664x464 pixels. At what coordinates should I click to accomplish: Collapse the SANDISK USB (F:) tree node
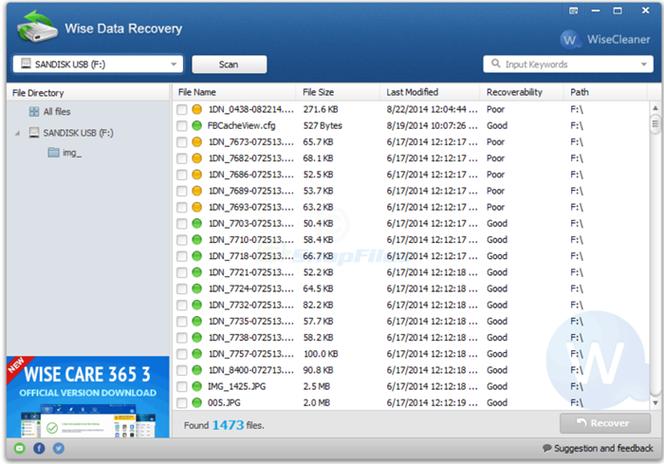[x=17, y=133]
